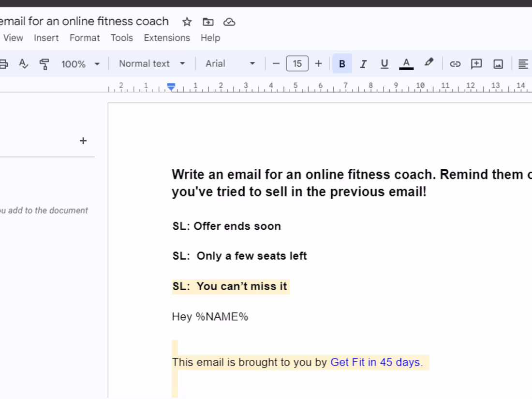This screenshot has width=532, height=399.
Task: Enable italic formatting
Action: tap(363, 63)
